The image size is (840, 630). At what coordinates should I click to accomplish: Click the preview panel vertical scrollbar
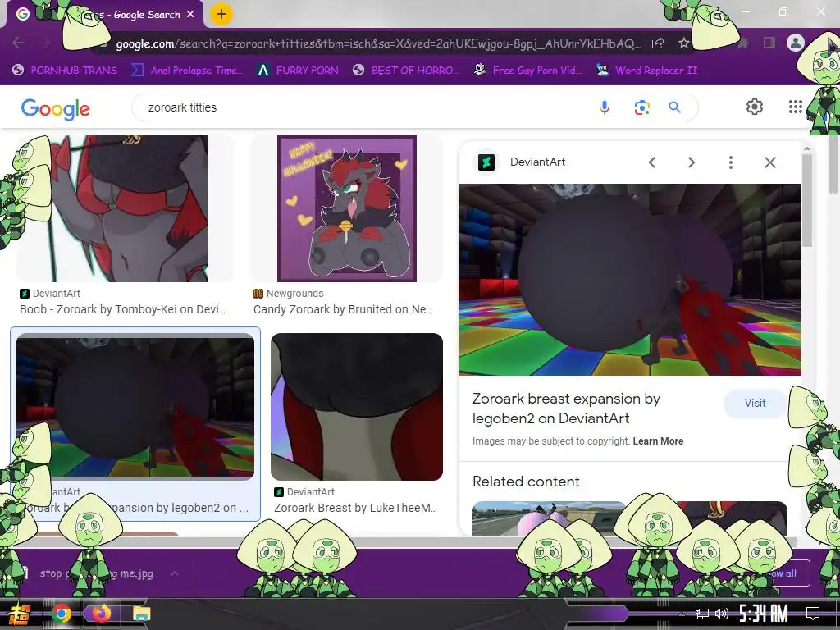(807, 199)
